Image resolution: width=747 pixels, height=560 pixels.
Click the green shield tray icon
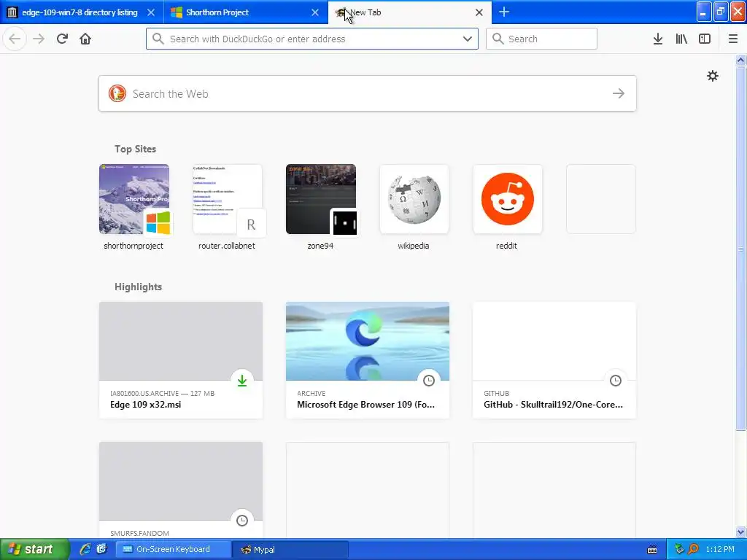tap(679, 549)
